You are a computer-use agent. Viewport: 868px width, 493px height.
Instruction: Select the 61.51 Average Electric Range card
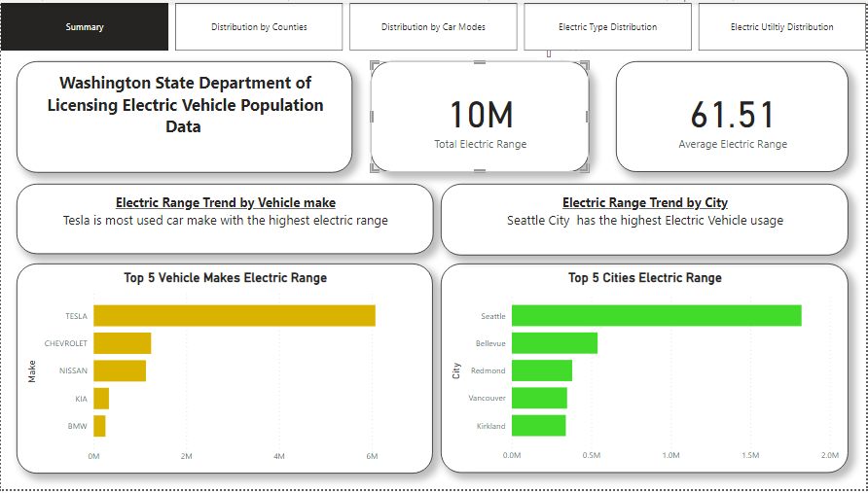point(732,118)
